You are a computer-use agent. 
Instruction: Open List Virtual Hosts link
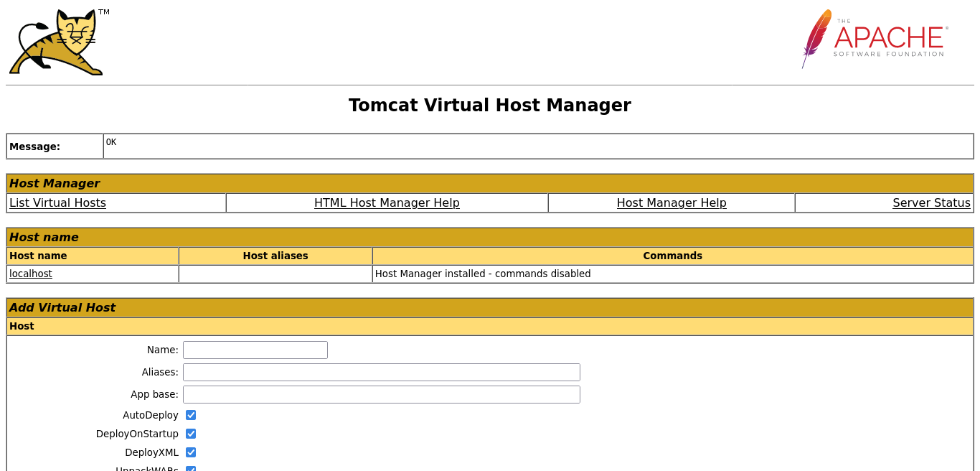[57, 203]
